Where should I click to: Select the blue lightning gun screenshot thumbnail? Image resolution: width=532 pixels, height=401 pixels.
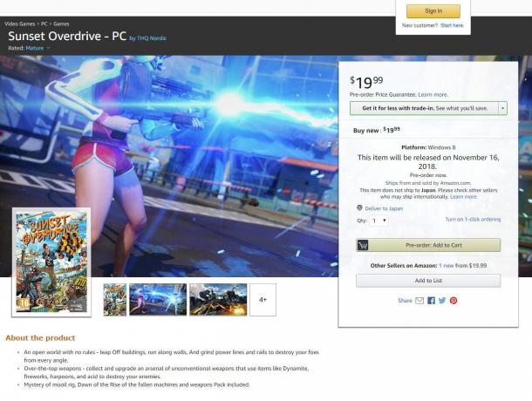tap(158, 300)
